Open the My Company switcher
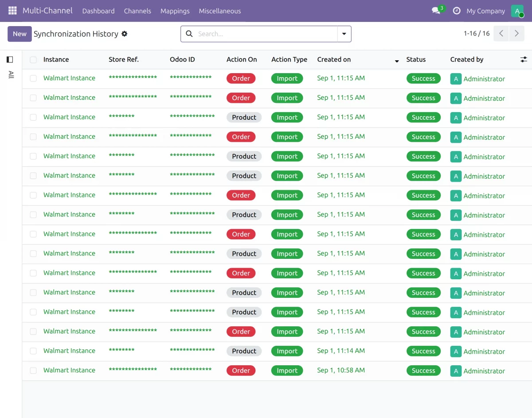This screenshot has height=418, width=532. point(485,11)
